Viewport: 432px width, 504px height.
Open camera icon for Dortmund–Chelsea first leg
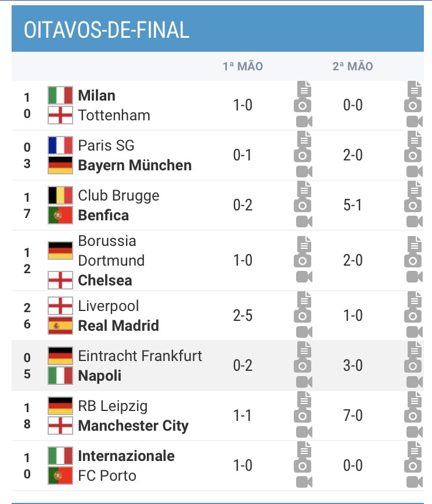pos(303,260)
